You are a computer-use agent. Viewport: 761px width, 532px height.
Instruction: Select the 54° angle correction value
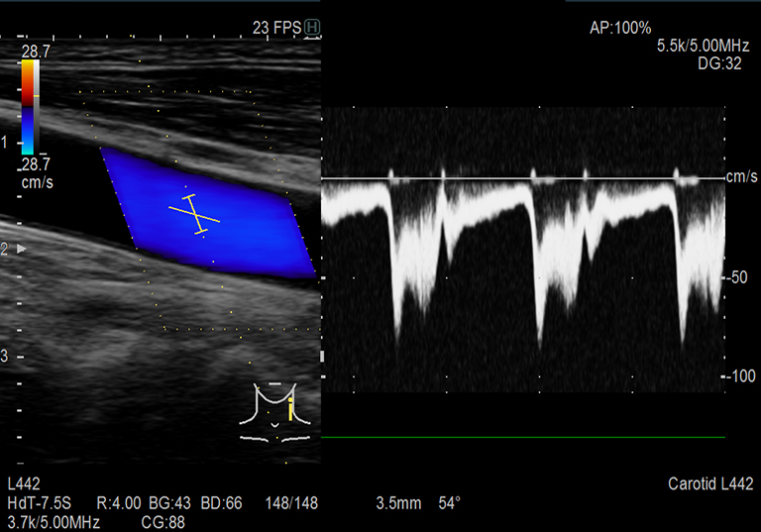pos(450,503)
